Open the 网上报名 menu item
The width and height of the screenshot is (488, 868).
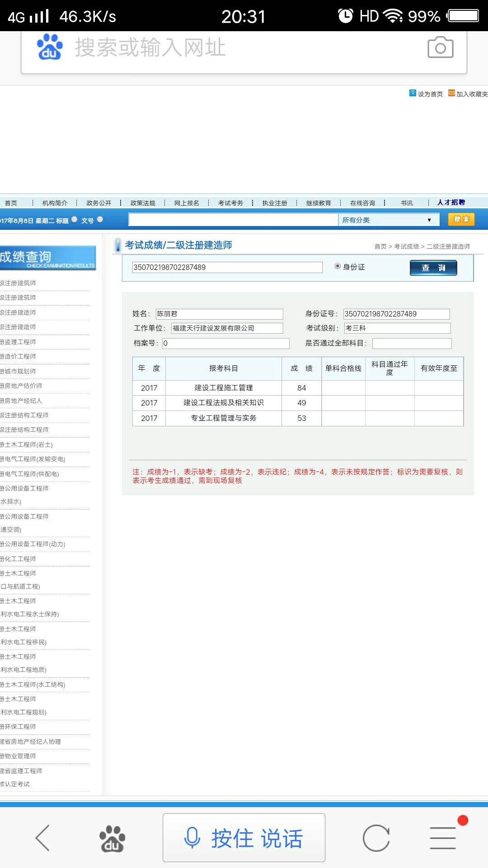[187, 203]
